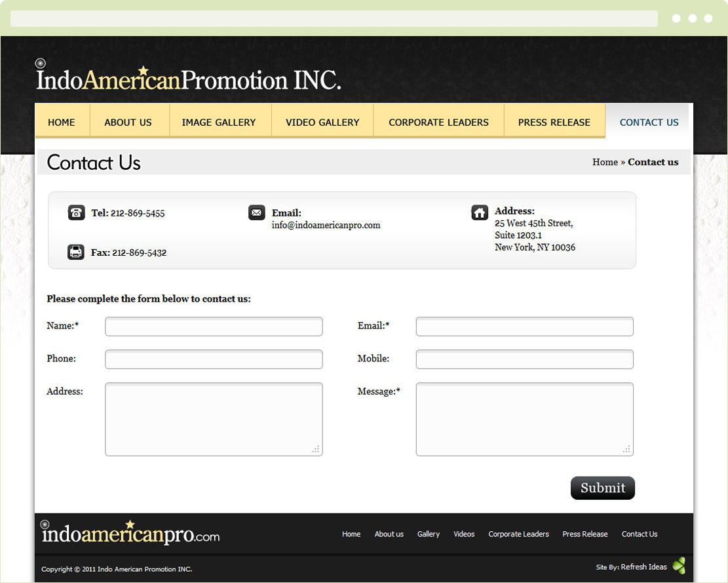Click the browser address bar at top

coord(334,18)
